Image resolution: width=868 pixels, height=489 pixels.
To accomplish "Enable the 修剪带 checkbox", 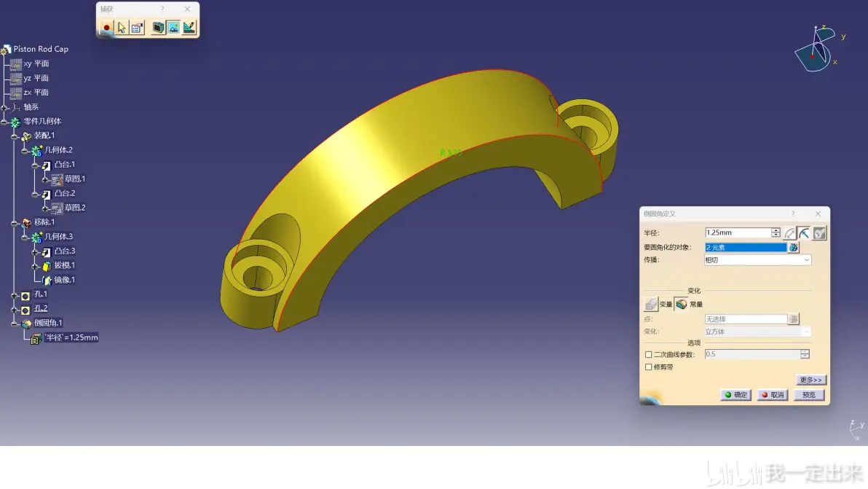I will (x=648, y=367).
